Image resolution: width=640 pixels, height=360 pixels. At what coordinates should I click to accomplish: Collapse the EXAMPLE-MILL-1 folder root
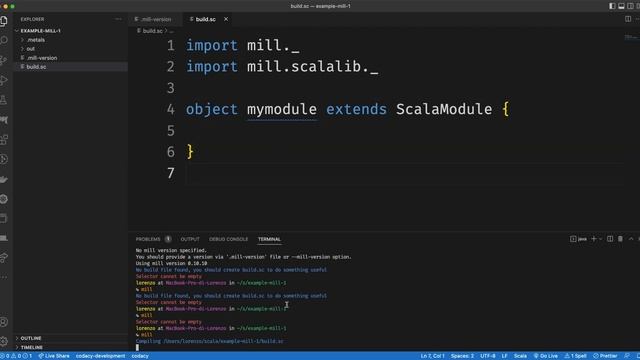coord(40,31)
